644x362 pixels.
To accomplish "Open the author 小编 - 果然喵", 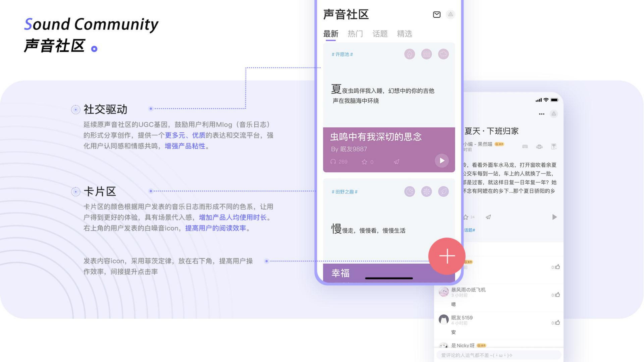I will pos(477,144).
